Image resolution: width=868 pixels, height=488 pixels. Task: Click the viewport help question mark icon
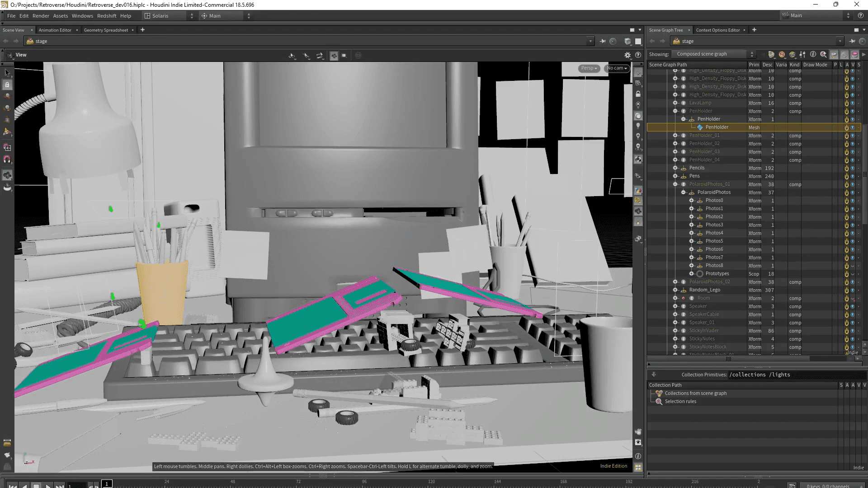pos(638,55)
